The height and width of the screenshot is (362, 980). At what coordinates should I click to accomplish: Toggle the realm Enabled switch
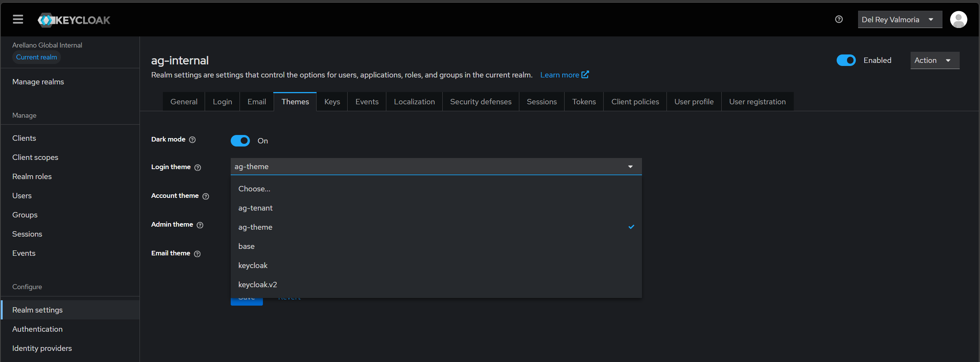(x=846, y=60)
